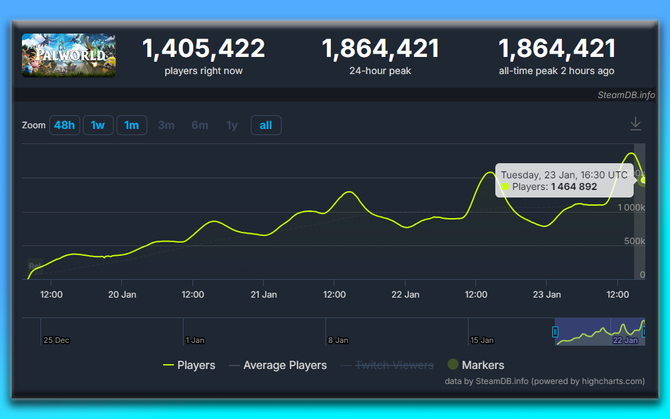This screenshot has height=419, width=670.
Task: Click the right navigator range handle
Action: (x=644, y=332)
